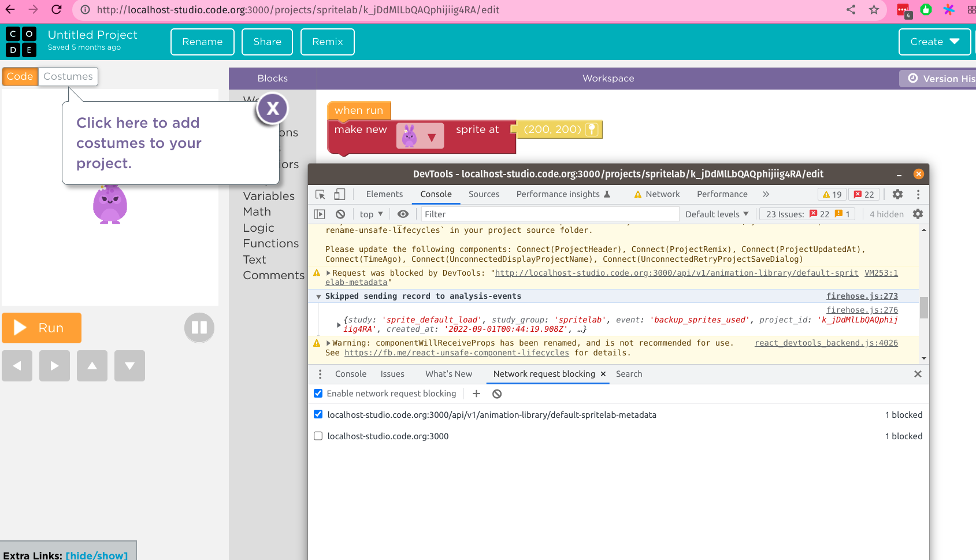Clear the console with the clear icon
Image resolution: width=976 pixels, height=560 pixels.
pyautogui.click(x=340, y=214)
